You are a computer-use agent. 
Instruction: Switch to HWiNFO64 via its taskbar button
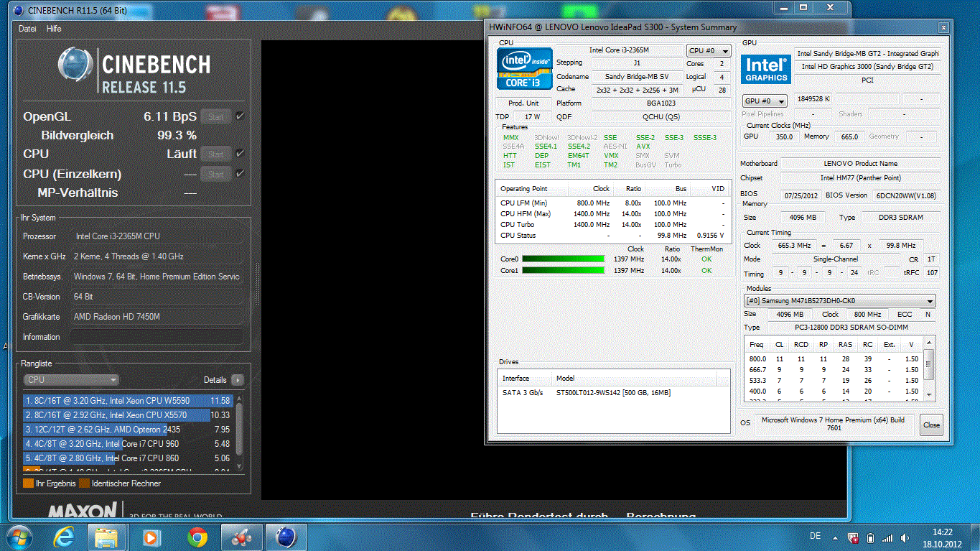pos(241,537)
